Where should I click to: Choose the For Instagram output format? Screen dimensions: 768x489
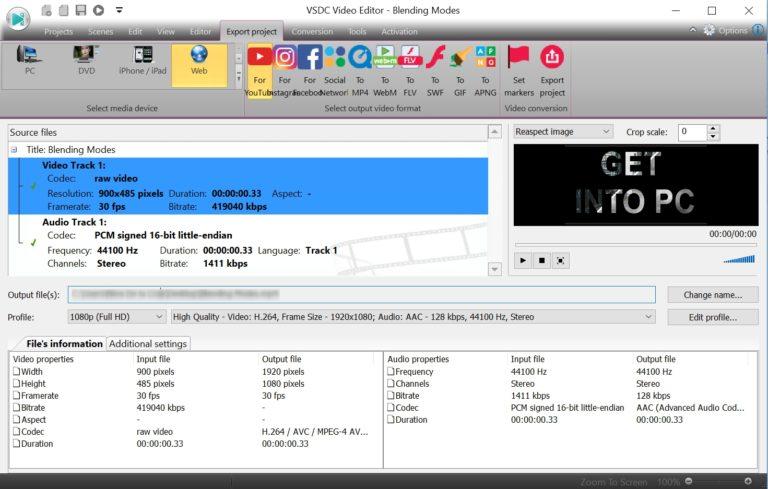click(285, 71)
